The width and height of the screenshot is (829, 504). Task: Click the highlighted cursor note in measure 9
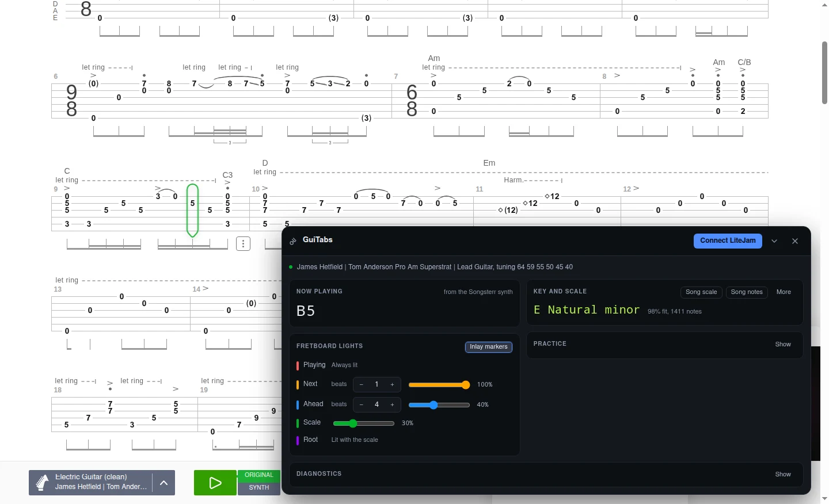coord(193,204)
